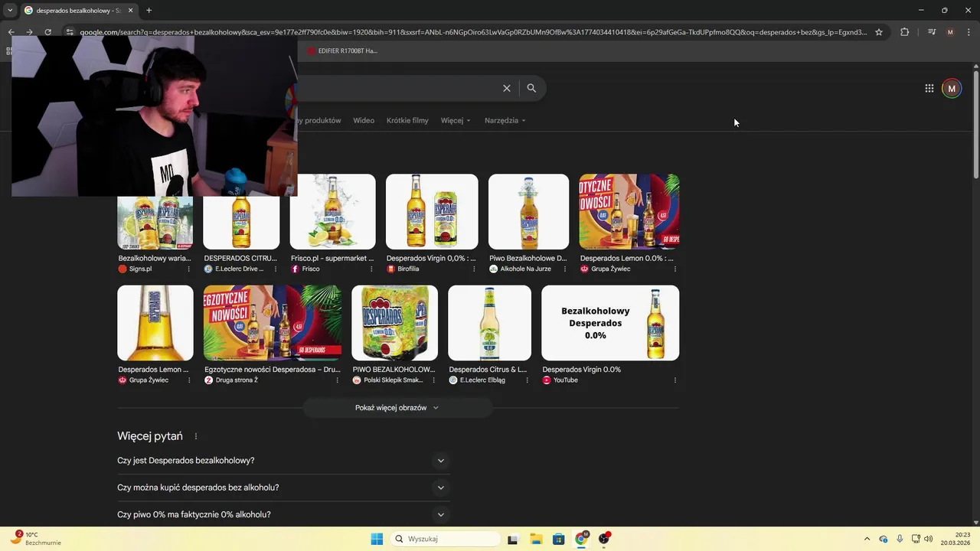This screenshot has height=551, width=980.
Task: Open the weather widget showing 10°C
Action: tap(34, 539)
